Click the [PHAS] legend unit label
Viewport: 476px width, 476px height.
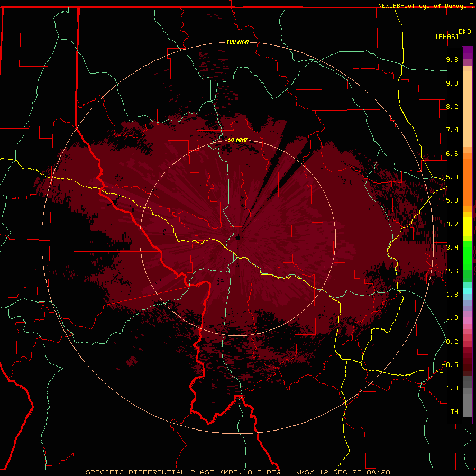(447, 36)
